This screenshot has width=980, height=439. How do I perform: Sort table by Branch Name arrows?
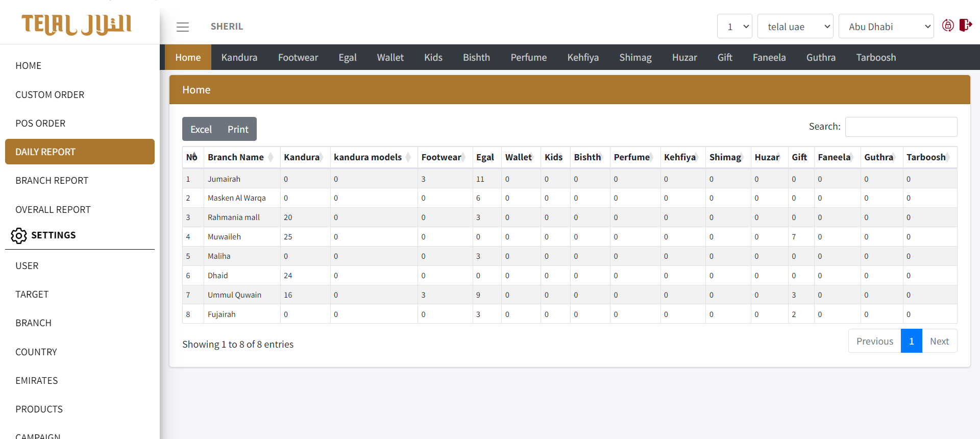(271, 157)
